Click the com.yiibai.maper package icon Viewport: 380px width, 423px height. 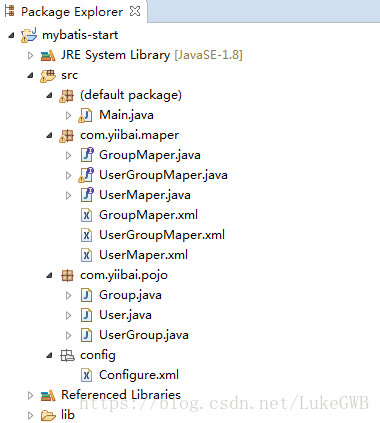pos(67,136)
